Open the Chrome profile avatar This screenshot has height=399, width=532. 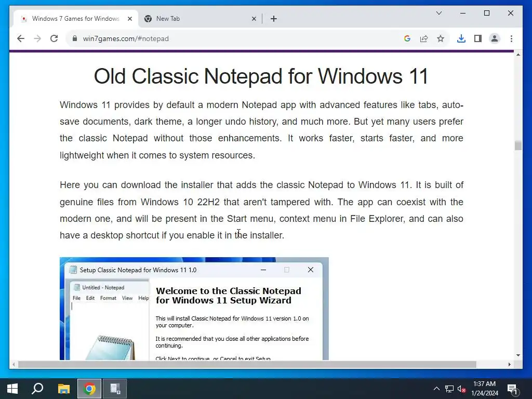pos(495,38)
